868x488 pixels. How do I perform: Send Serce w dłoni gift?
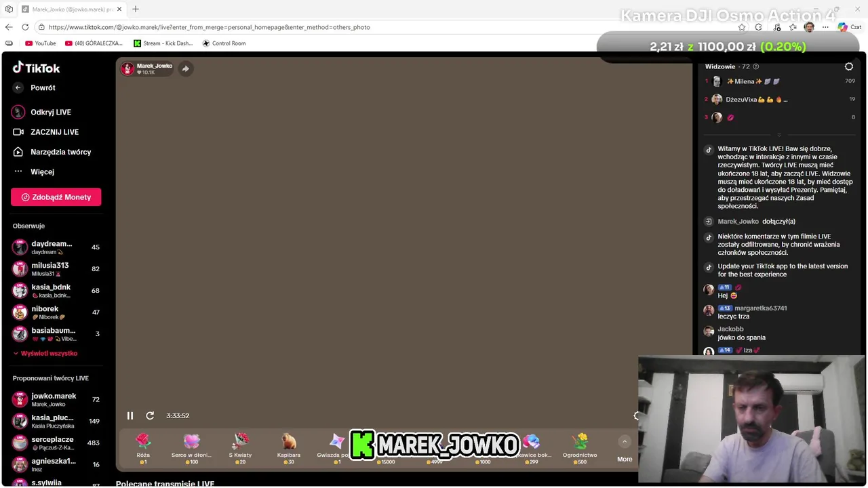click(192, 449)
